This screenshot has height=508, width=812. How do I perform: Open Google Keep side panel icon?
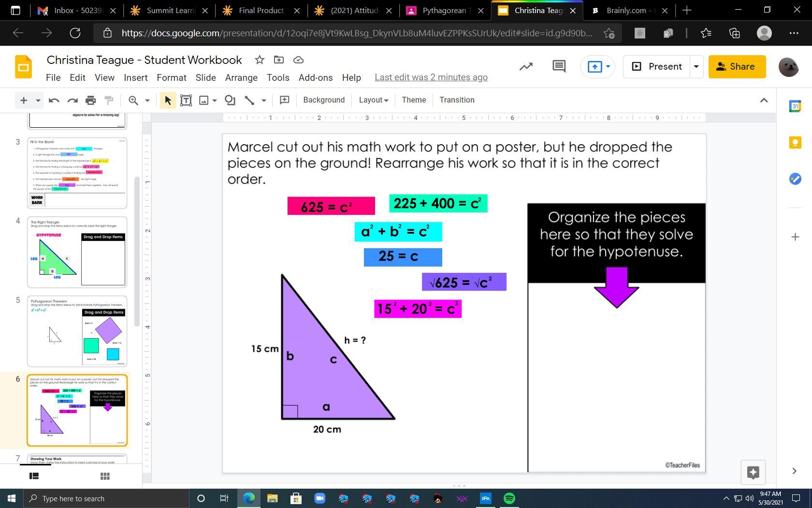795,142
